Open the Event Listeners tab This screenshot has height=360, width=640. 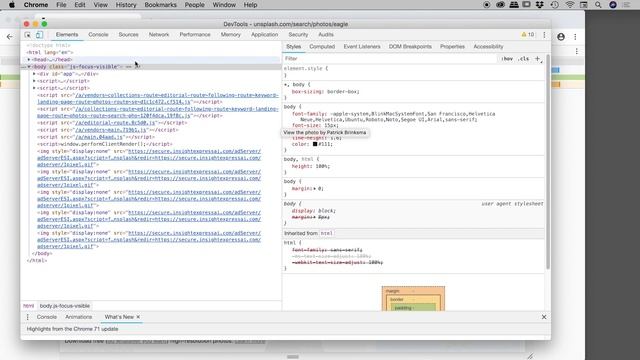362,47
